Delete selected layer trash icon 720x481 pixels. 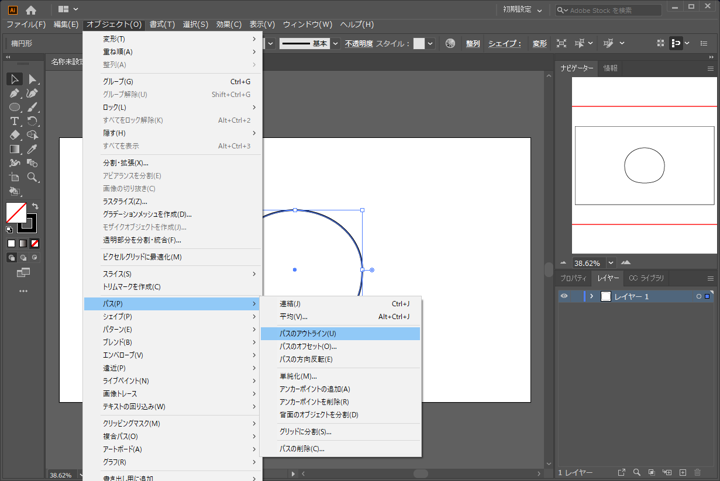pos(698,472)
